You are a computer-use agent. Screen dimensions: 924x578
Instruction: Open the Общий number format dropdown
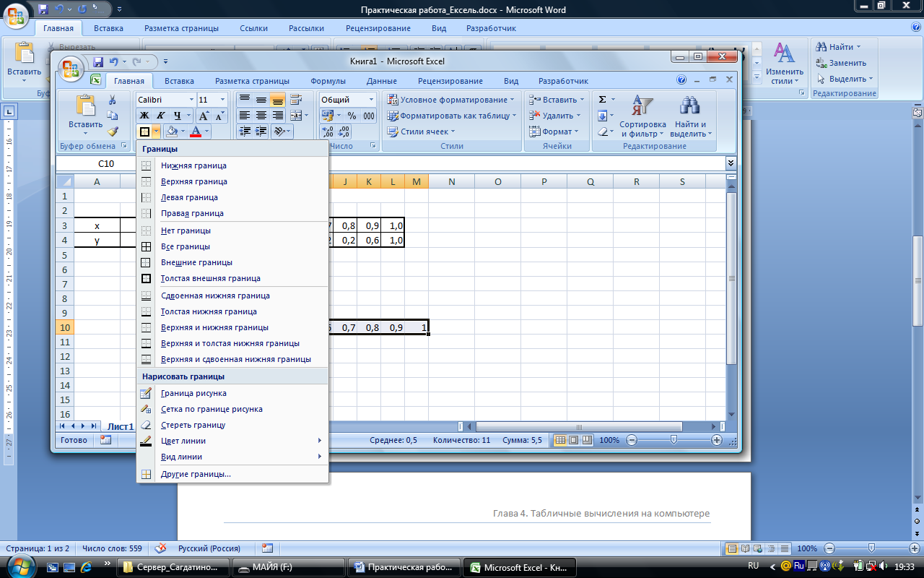click(x=372, y=100)
